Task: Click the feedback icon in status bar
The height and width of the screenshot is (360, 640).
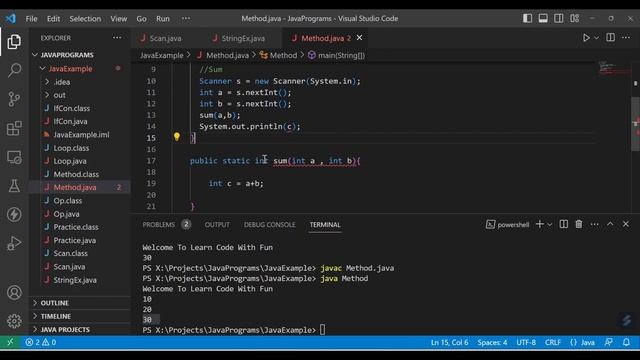Action: tap(609, 342)
